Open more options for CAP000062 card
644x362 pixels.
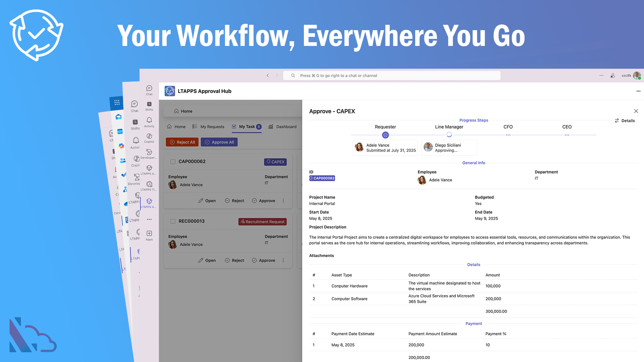pos(283,201)
